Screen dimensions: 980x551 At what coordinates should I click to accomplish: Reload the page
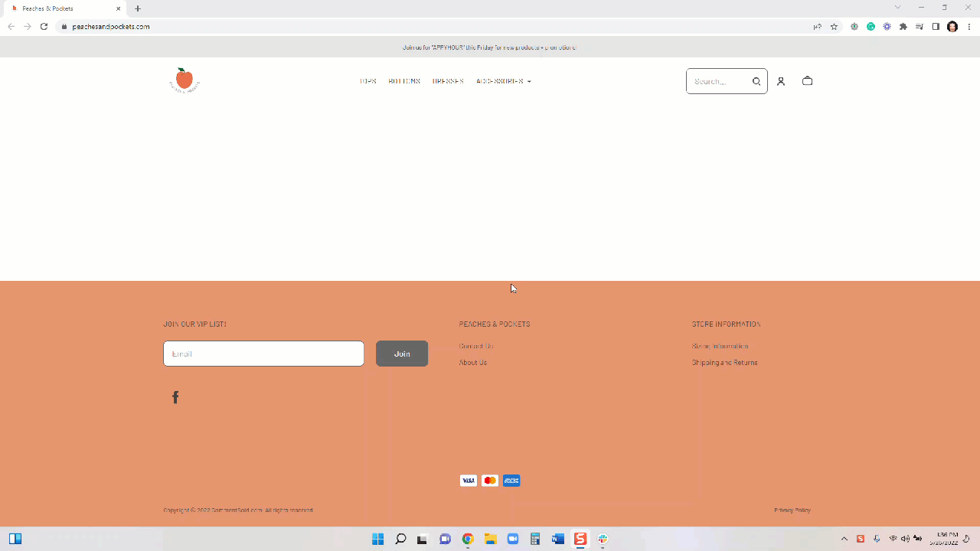[x=44, y=27]
